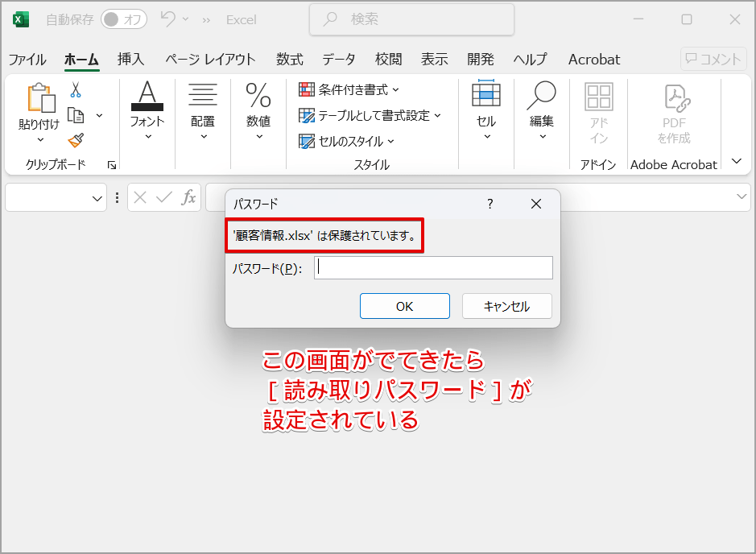The height and width of the screenshot is (554, 756).
Task: Minimize the Excel window
Action: 638,19
